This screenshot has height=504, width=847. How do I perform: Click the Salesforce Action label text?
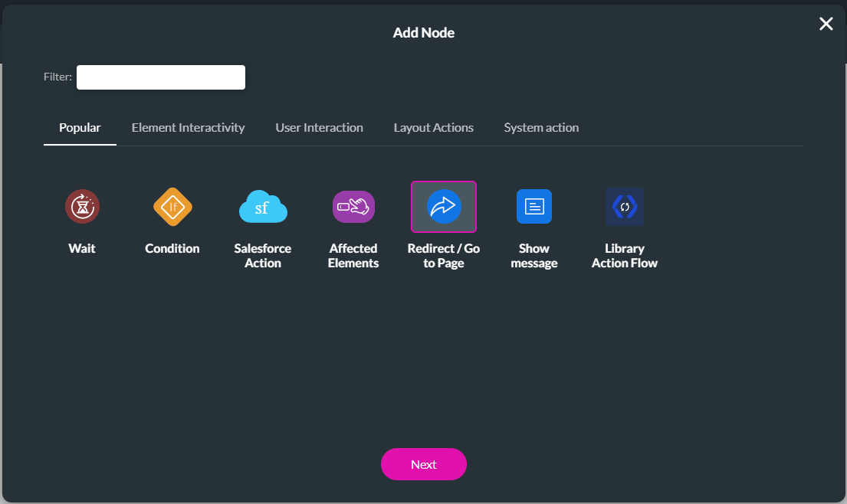263,255
